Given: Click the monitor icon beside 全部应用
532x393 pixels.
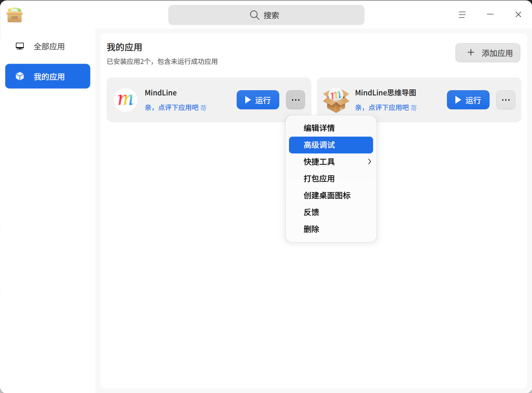Looking at the screenshot, I should pos(20,46).
